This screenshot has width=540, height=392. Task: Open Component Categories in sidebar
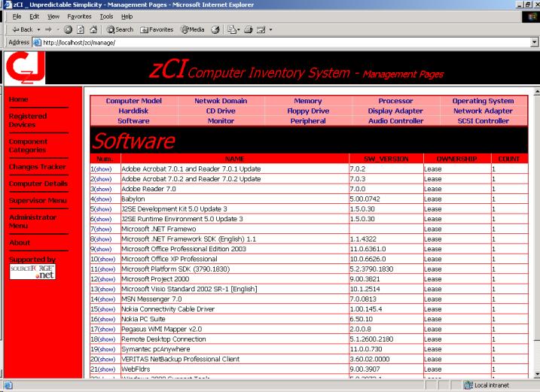[x=28, y=146]
